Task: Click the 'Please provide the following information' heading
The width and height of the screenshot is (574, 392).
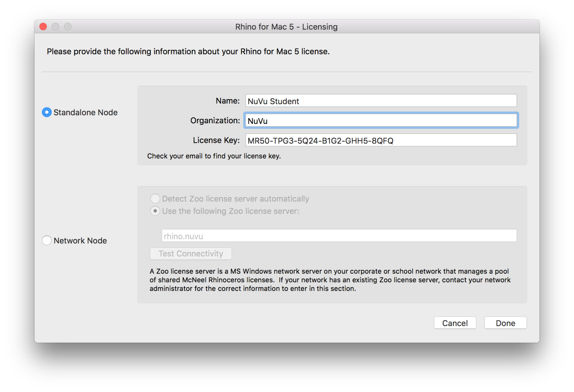Action: tap(188, 51)
